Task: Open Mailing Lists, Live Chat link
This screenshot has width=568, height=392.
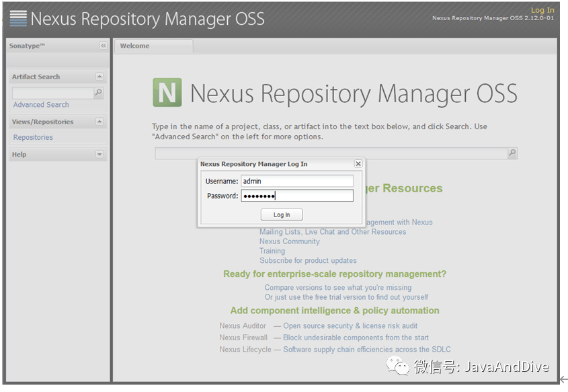Action: point(333,232)
